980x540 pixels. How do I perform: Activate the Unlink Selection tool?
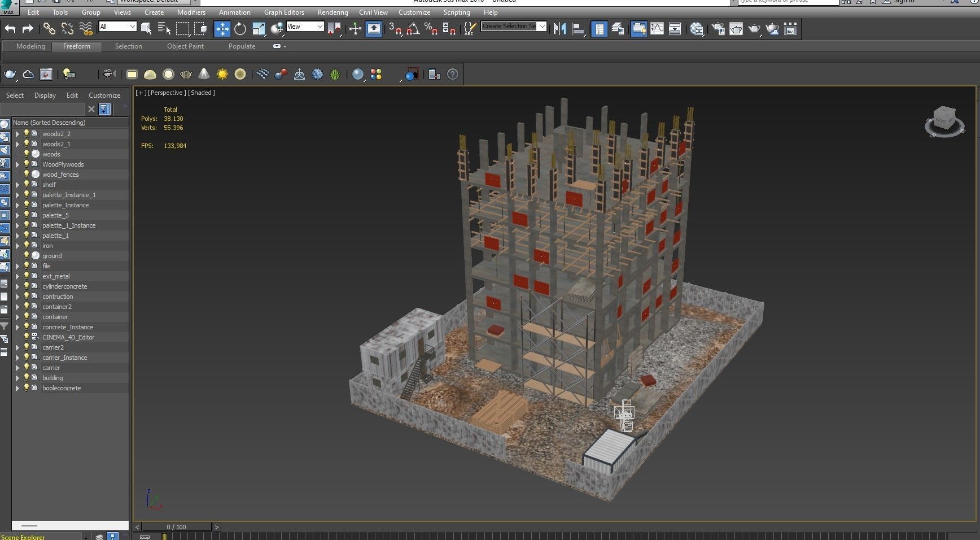tap(67, 28)
